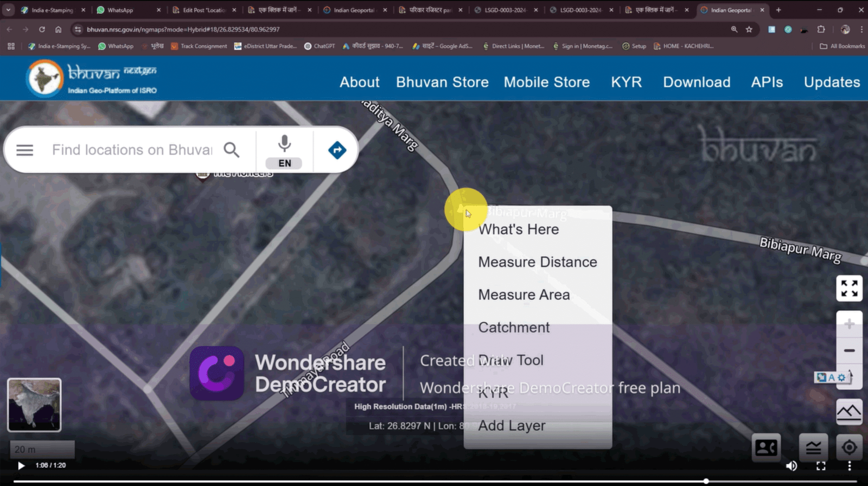The width and height of the screenshot is (868, 486).
Task: Expand the tab search dropdown arrow
Action: point(8,10)
